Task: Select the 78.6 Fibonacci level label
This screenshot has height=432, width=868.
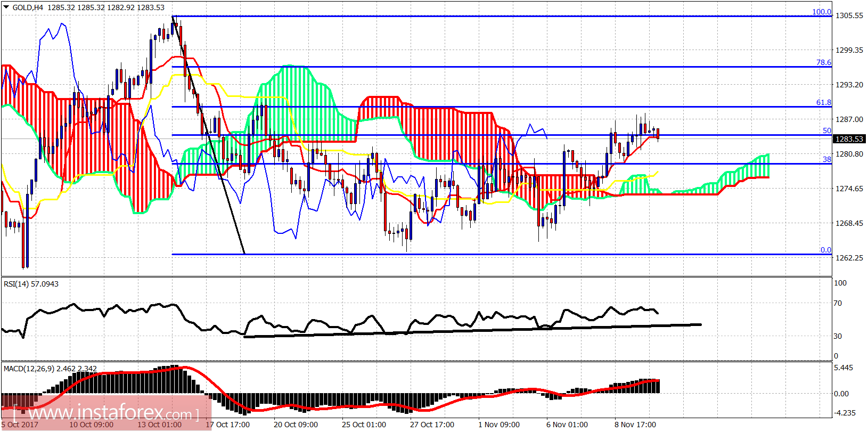Action: pos(823,62)
